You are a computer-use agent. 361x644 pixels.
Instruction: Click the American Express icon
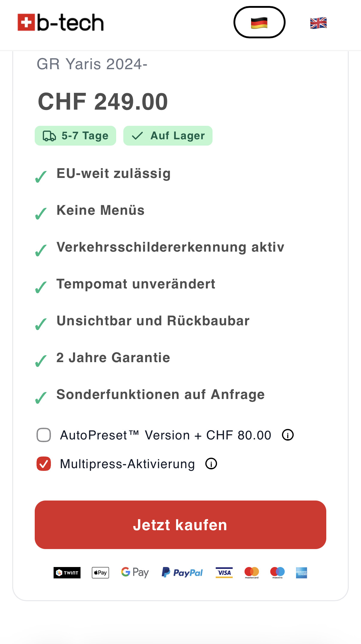[301, 573]
